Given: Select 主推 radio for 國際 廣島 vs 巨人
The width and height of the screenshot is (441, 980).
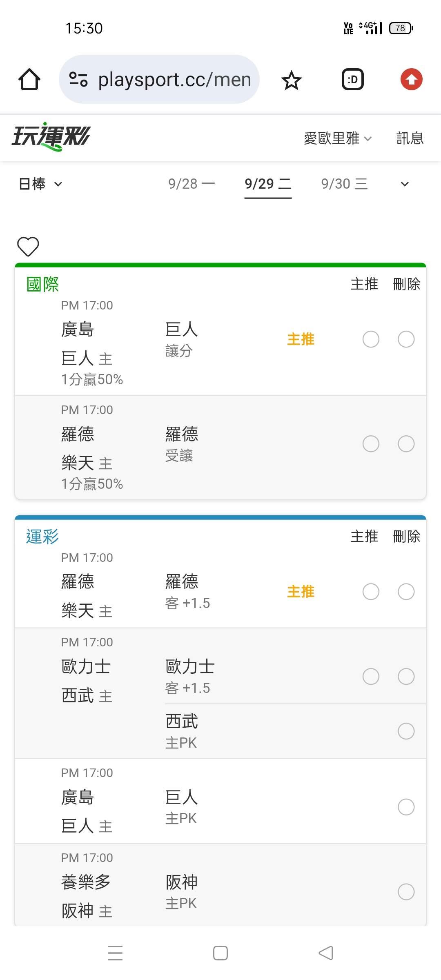Looking at the screenshot, I should tap(371, 339).
